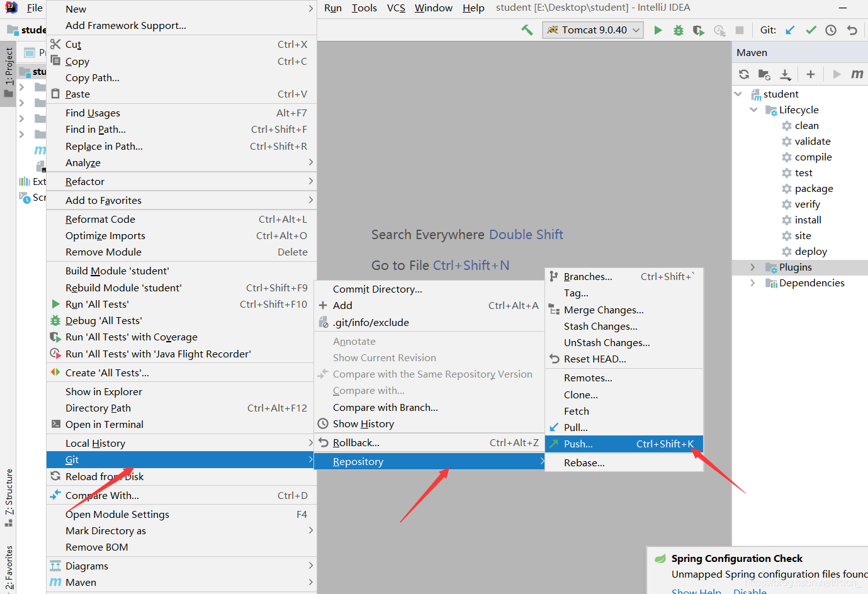This screenshot has height=594, width=868.
Task: Expand the Dependencies node in Maven
Action: 753,283
